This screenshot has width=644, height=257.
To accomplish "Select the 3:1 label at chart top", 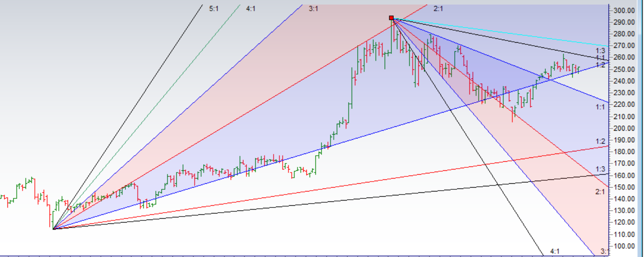I will 314,8.
